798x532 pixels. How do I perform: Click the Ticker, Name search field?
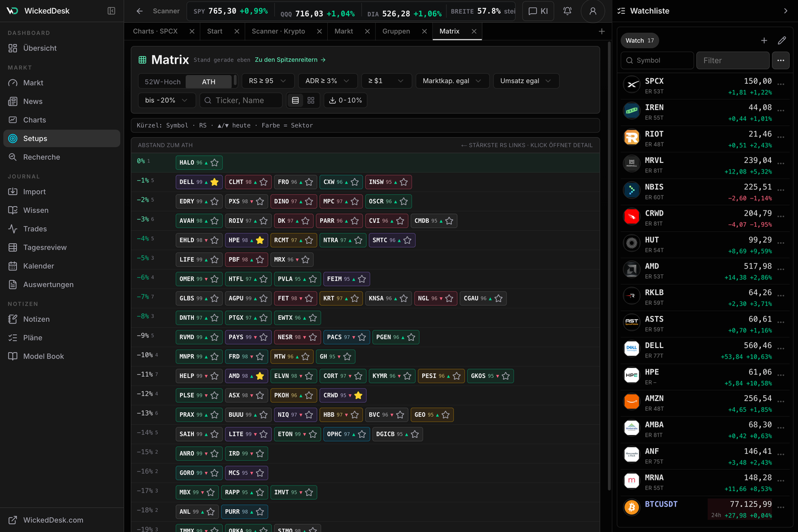pos(241,100)
